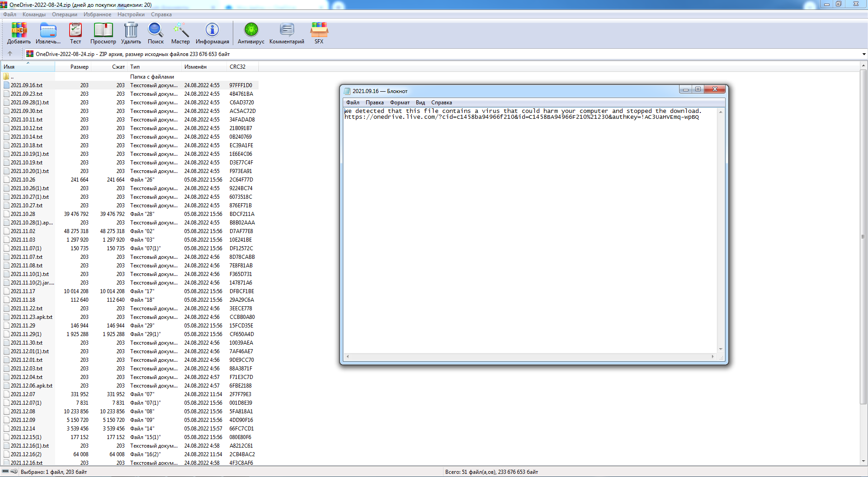Click the key icon in status bar
This screenshot has height=477, width=868.
coord(14,472)
